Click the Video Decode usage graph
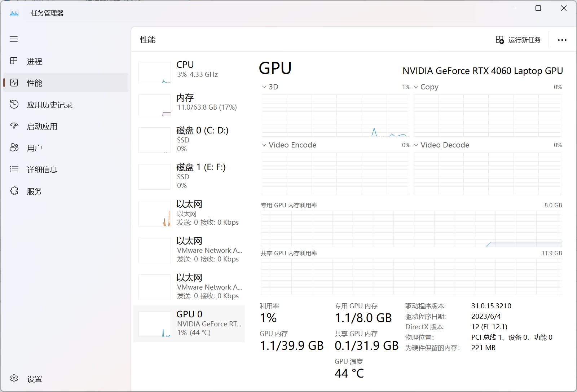The height and width of the screenshot is (392, 577). (x=487, y=174)
